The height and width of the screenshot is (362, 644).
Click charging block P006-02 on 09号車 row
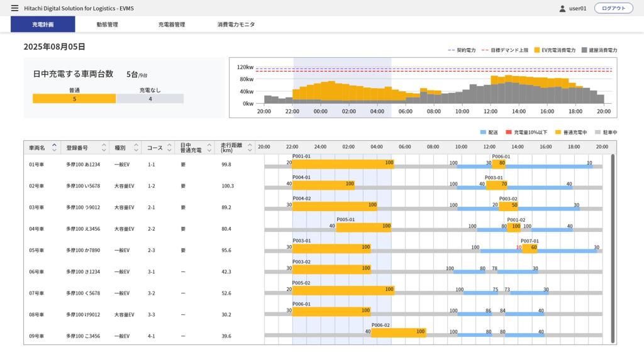click(398, 332)
